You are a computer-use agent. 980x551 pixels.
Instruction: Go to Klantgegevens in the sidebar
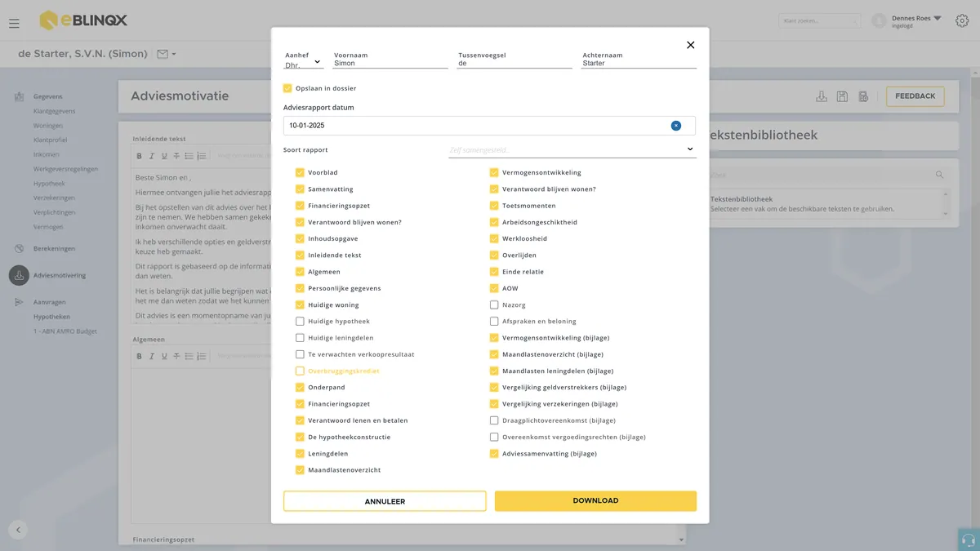click(55, 111)
